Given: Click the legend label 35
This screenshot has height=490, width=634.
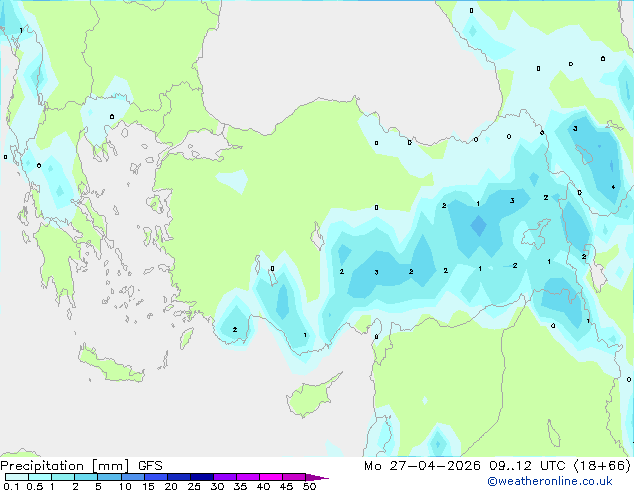Looking at the screenshot, I should tap(240, 486).
